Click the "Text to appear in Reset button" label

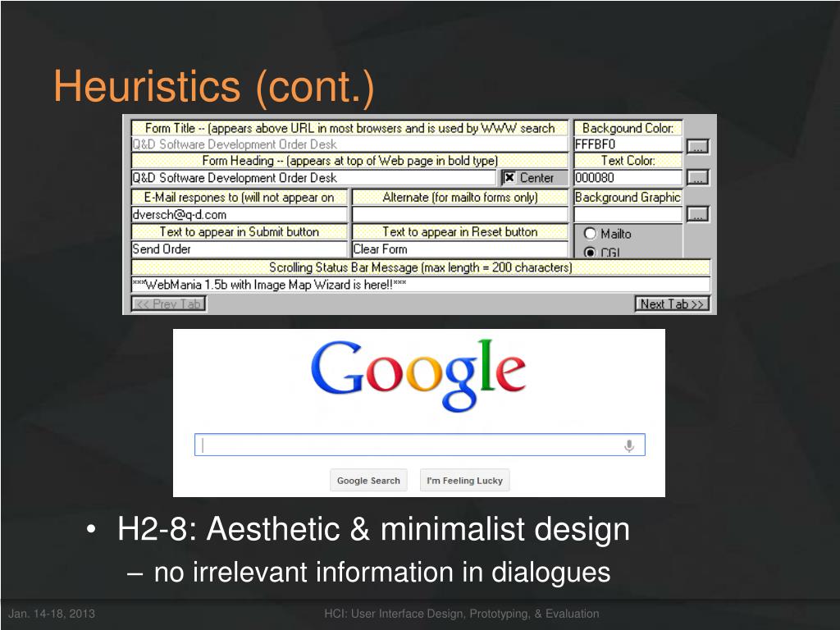coord(459,231)
